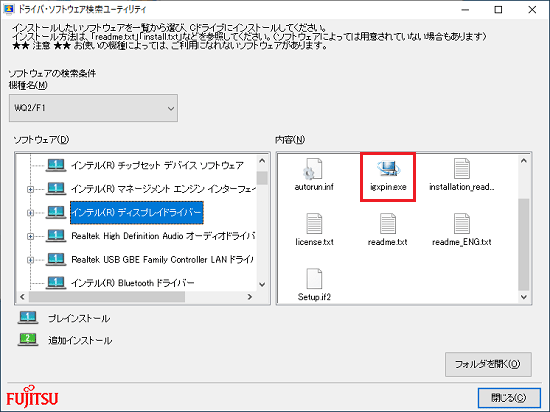Click the autorun.inf file name label
This screenshot has width=550, height=412.
tap(314, 187)
